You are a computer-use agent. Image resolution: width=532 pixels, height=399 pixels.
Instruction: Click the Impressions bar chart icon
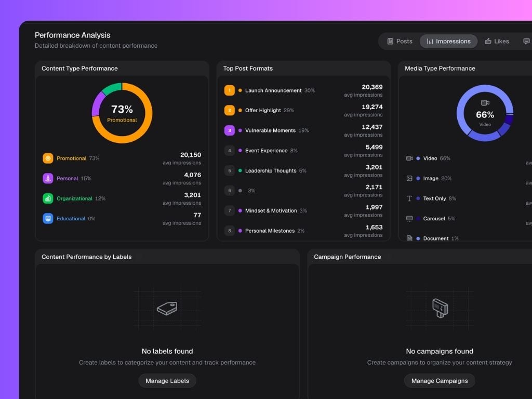(x=430, y=42)
